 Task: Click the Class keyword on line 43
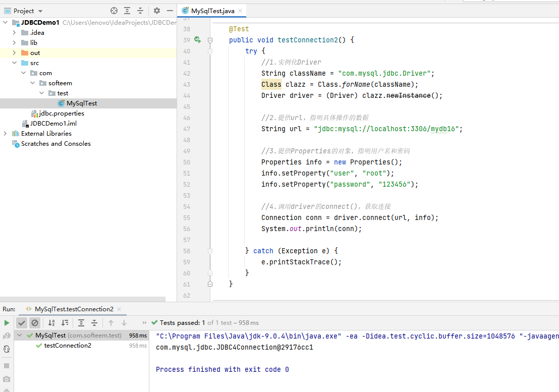[x=271, y=84]
